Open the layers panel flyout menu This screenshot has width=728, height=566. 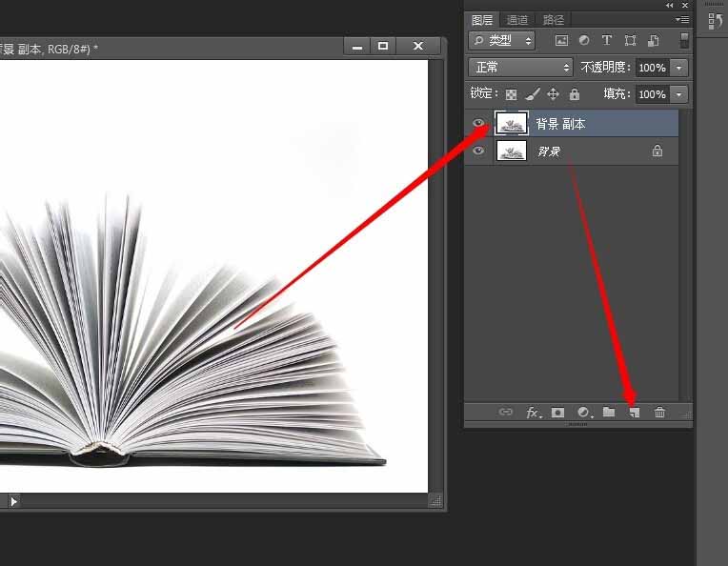tap(681, 19)
